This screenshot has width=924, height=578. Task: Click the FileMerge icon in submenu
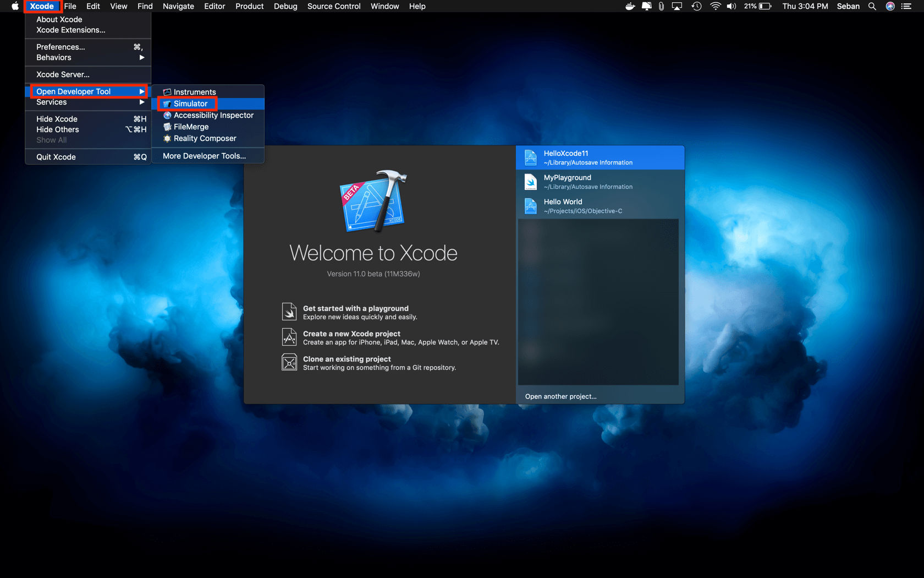tap(167, 127)
